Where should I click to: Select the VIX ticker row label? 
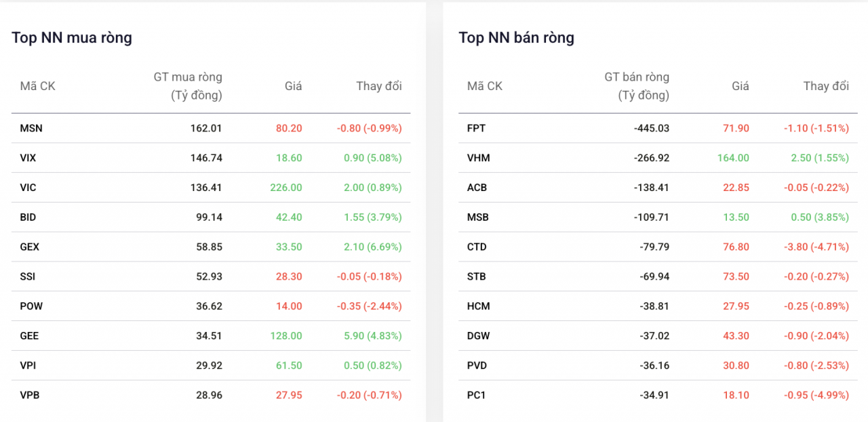tap(28, 158)
